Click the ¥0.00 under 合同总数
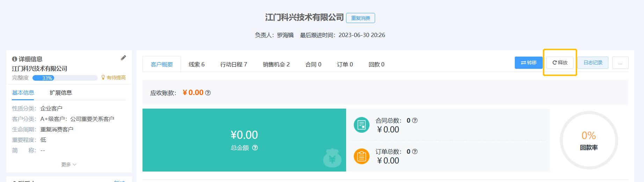 coord(388,130)
